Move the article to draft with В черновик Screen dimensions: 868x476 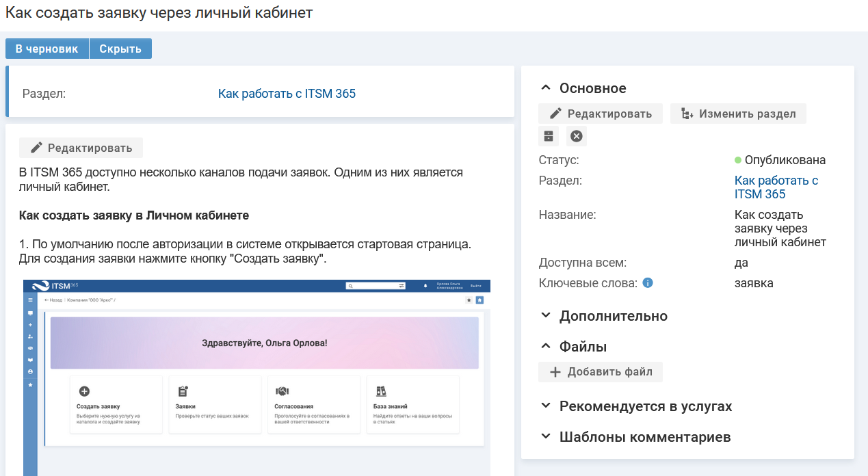(47, 49)
